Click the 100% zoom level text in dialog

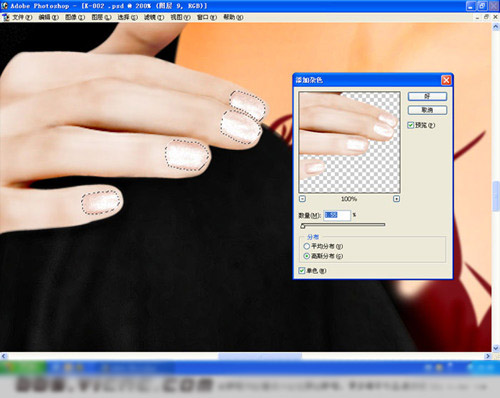point(349,199)
